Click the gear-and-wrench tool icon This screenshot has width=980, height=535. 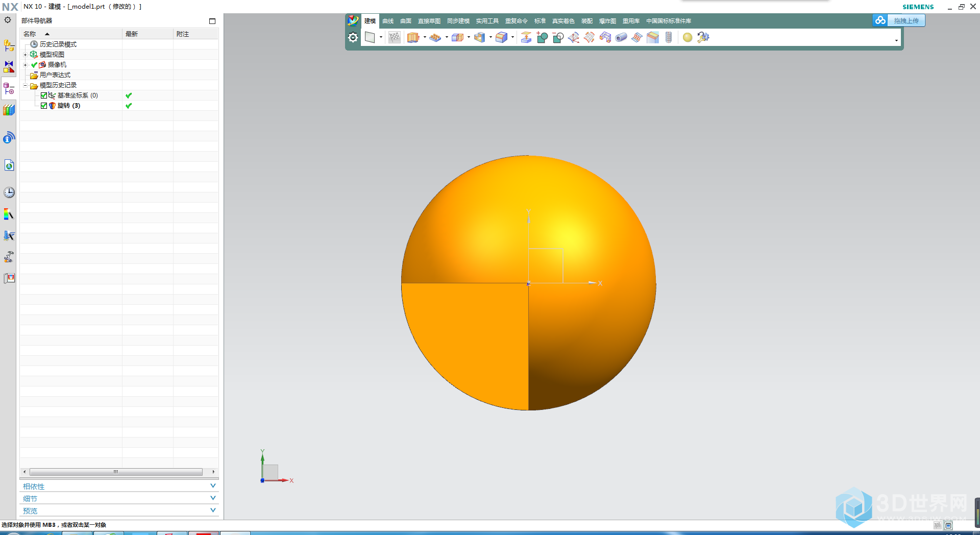(x=703, y=37)
